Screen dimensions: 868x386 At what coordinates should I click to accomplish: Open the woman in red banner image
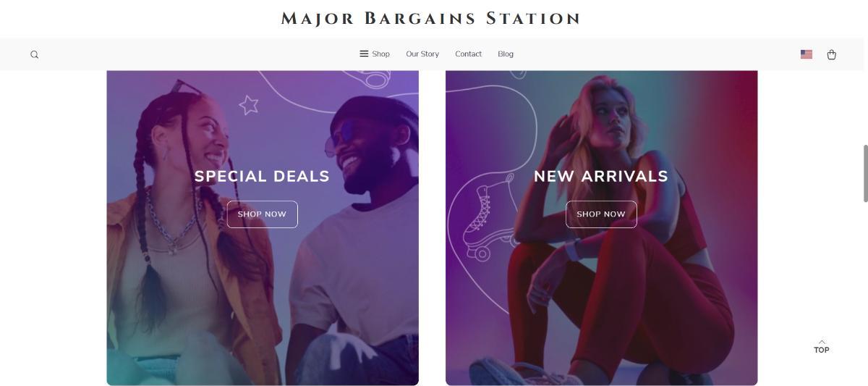601,227
